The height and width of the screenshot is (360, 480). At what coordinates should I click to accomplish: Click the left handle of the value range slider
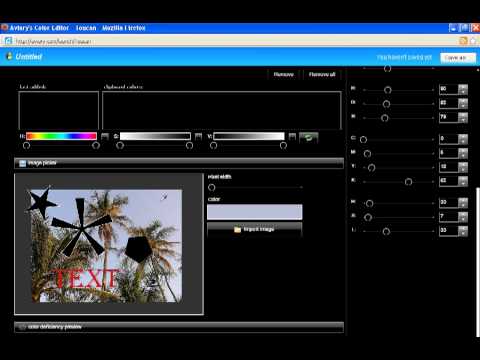point(214,145)
